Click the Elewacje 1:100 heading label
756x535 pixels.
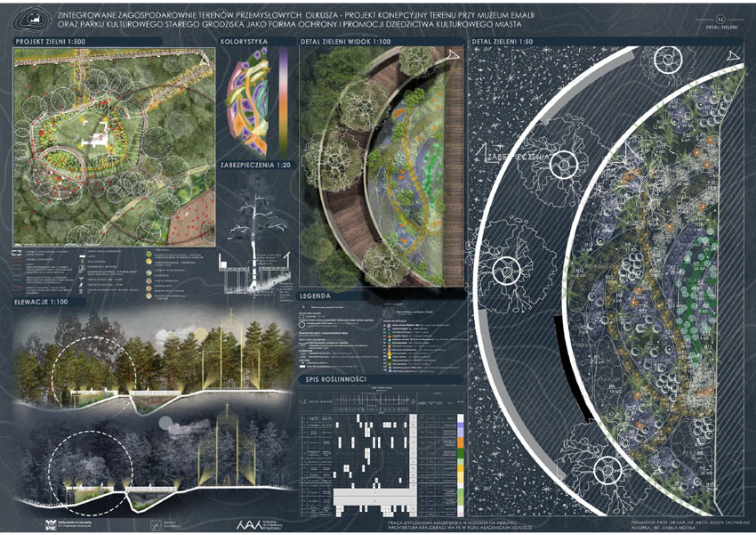[44, 302]
